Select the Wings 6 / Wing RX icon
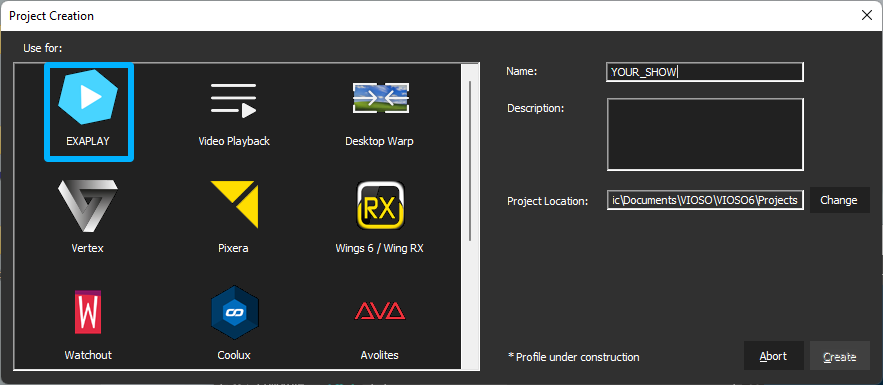Image resolution: width=883 pixels, height=385 pixels. (x=381, y=205)
